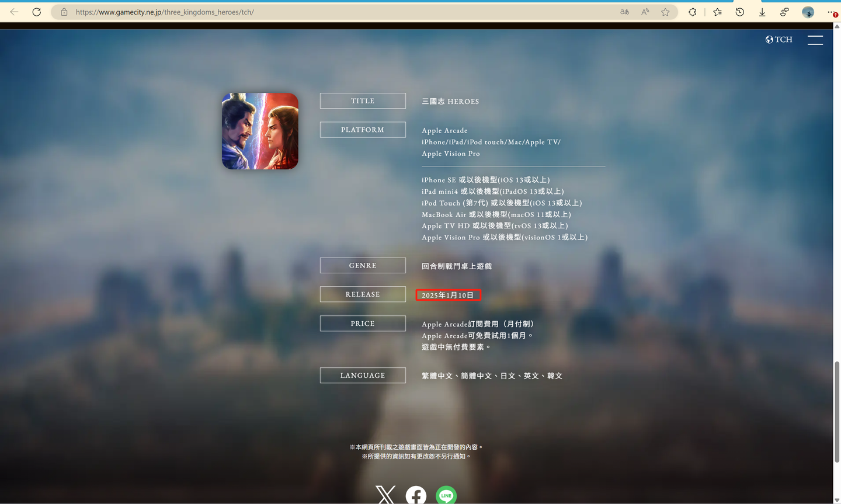
Task: Click the disclaimer note about 開發 content
Action: [416, 447]
